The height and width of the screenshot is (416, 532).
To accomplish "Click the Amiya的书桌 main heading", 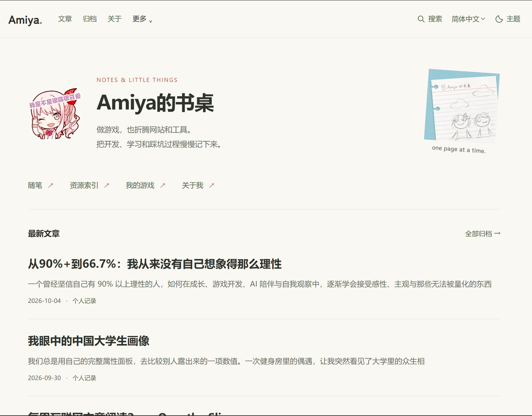I will (155, 103).
